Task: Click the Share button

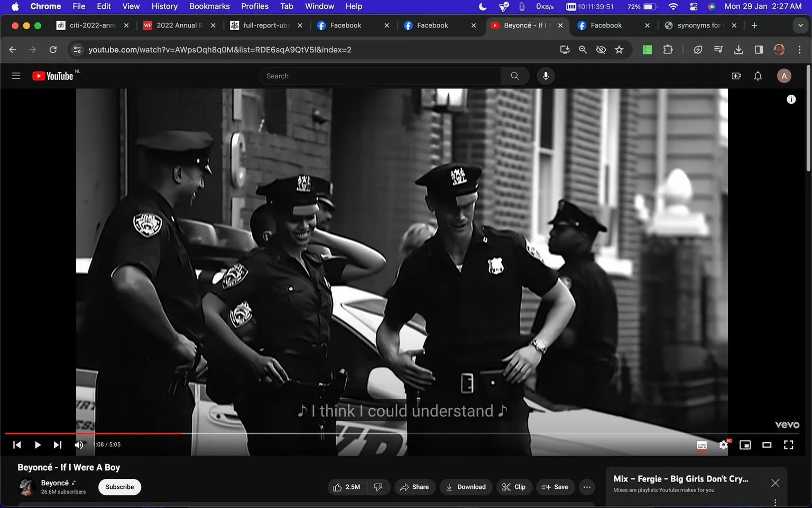Action: point(415,487)
